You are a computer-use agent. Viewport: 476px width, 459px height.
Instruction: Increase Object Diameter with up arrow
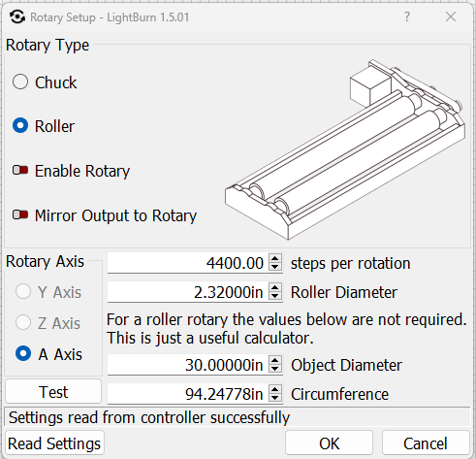275,360
